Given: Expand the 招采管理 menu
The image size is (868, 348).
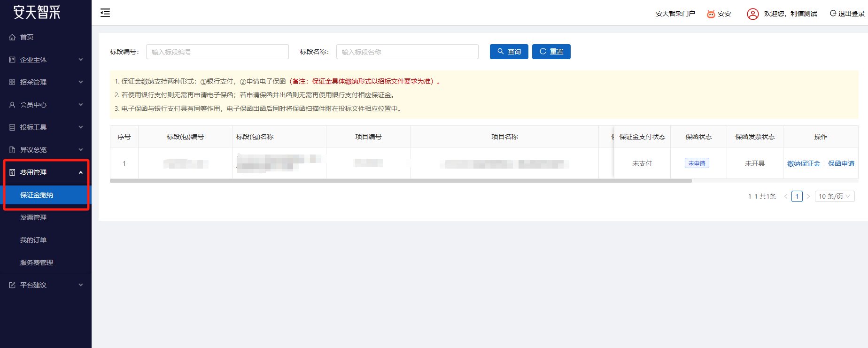Looking at the screenshot, I should 46,82.
